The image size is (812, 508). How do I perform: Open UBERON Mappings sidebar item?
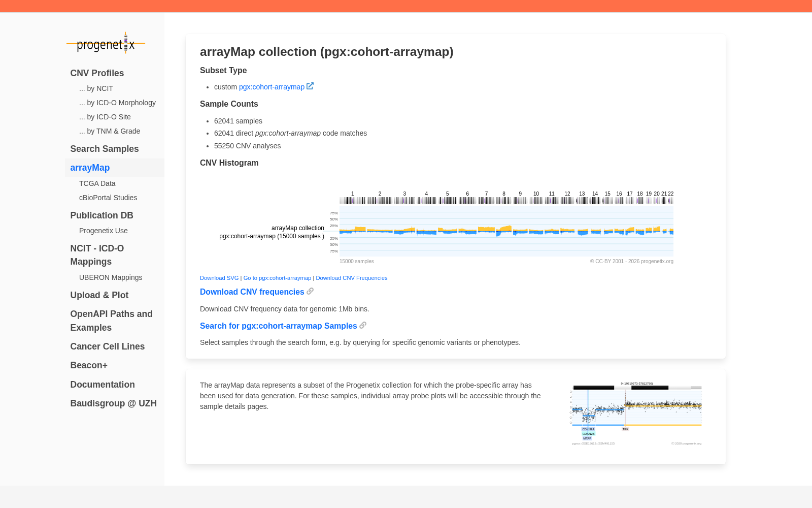[x=111, y=277]
